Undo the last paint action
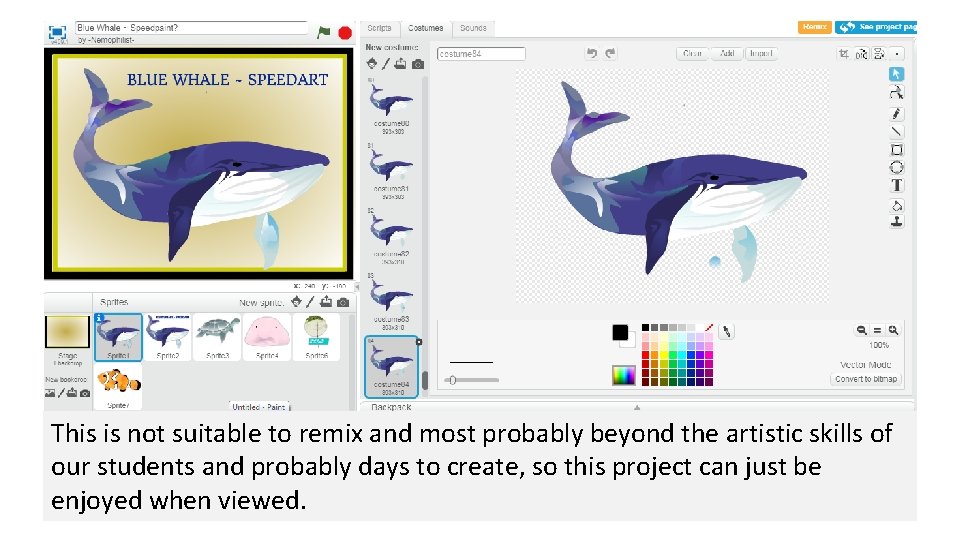This screenshot has height=540, width=960. click(x=591, y=53)
